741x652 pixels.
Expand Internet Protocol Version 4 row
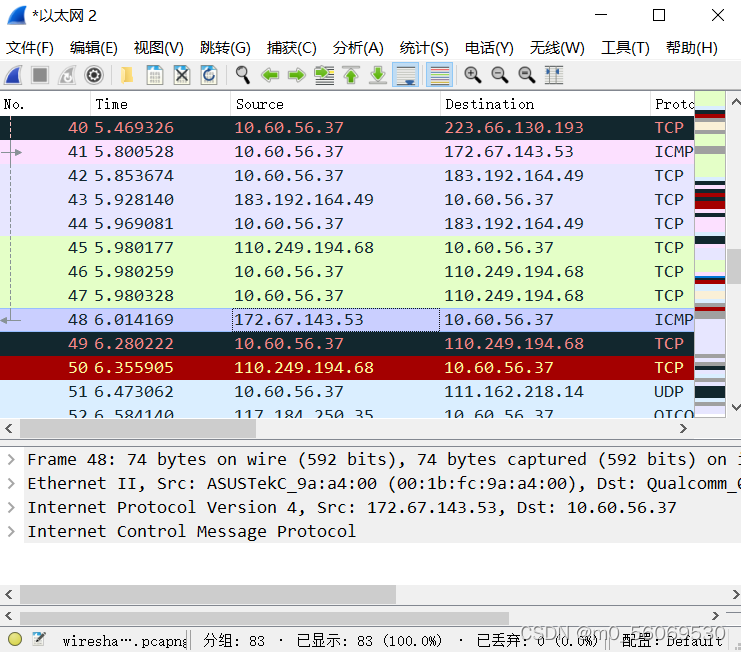click(x=11, y=507)
